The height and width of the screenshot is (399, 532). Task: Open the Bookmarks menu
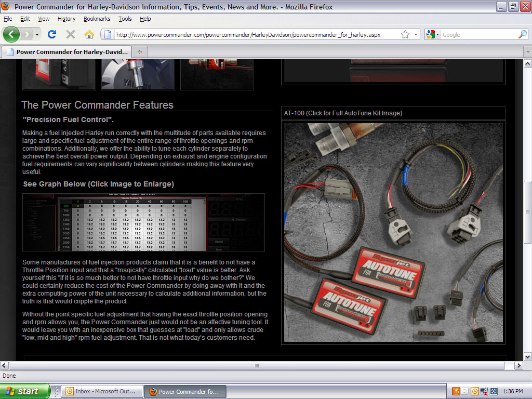(x=97, y=19)
